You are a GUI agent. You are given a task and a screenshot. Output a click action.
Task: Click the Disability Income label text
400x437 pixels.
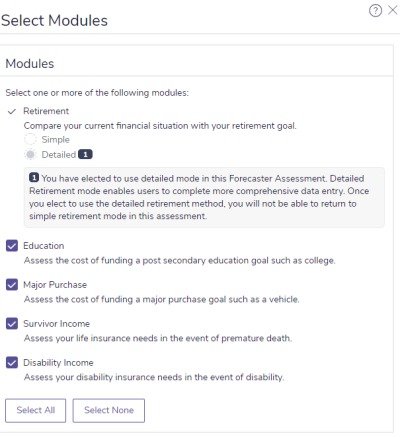(x=58, y=363)
